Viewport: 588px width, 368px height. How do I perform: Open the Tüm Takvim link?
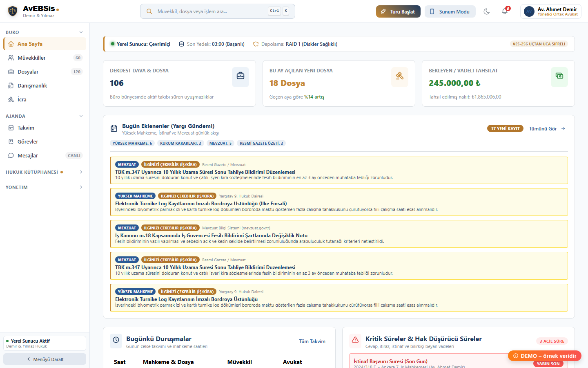(x=312, y=341)
